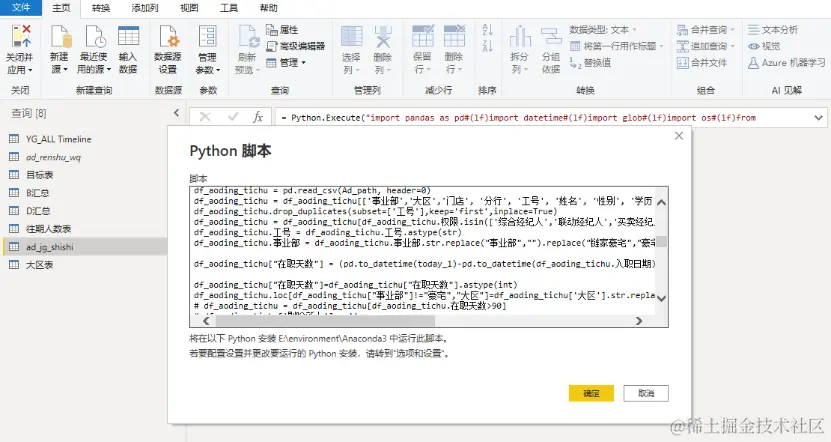
Task: Switch to the 帮助 (Help) tab
Action: 269,8
